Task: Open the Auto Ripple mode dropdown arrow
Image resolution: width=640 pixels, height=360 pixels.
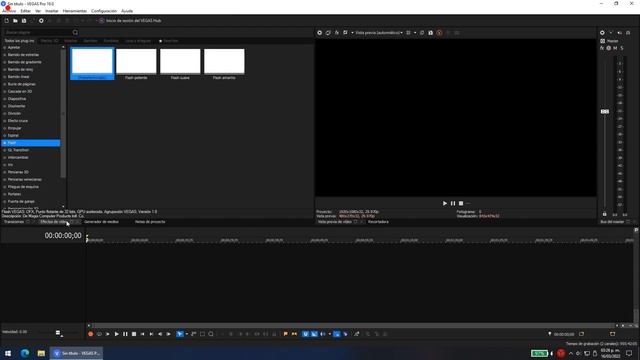Action: coord(329,334)
